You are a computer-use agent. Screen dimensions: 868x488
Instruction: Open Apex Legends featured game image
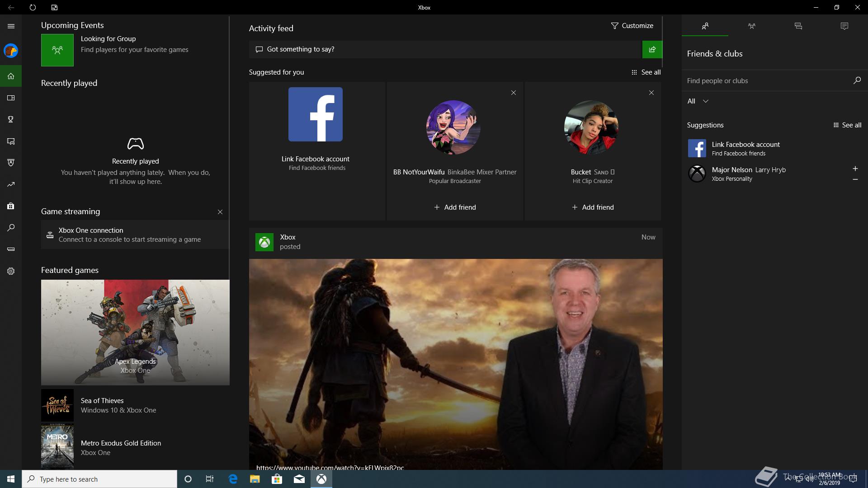click(135, 333)
